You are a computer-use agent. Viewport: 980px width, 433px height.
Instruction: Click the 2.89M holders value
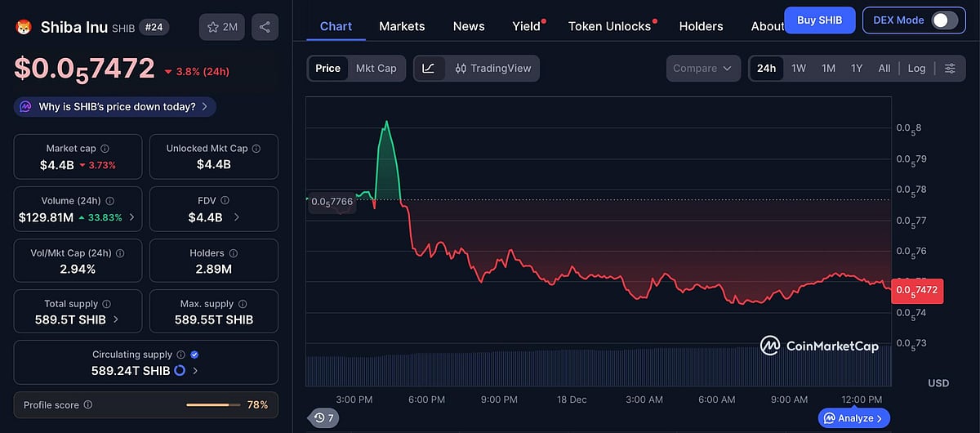coord(214,269)
